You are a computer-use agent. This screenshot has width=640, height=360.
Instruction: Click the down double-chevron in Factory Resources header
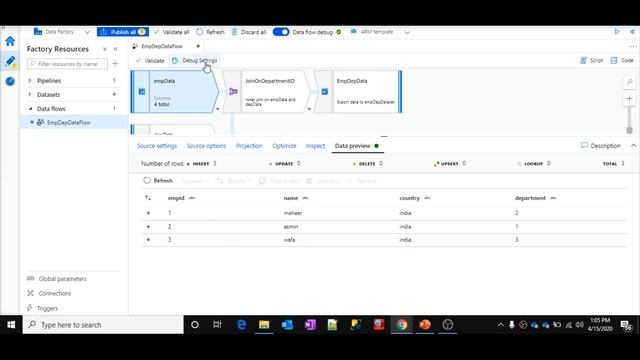point(105,49)
